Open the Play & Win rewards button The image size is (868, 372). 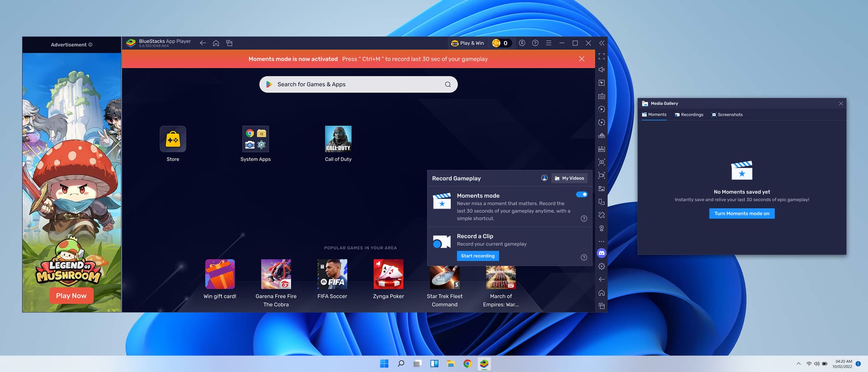tap(467, 43)
